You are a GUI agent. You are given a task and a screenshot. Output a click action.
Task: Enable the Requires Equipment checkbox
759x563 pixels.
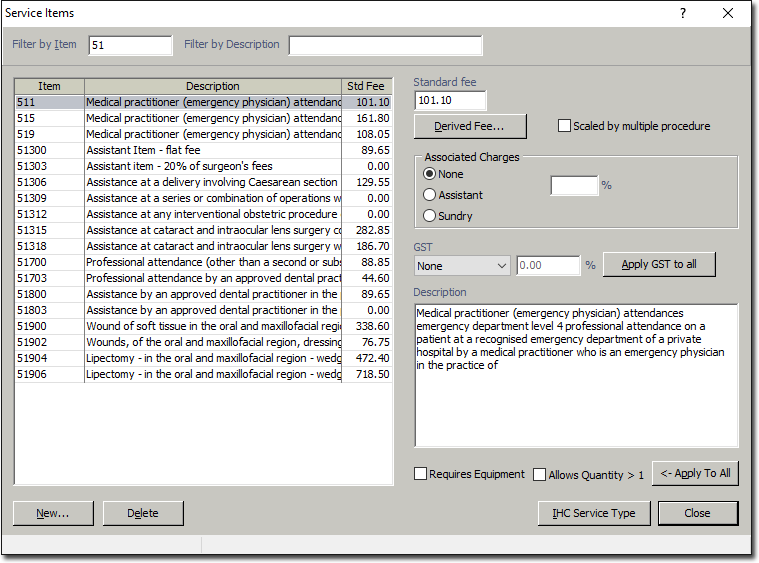click(421, 474)
